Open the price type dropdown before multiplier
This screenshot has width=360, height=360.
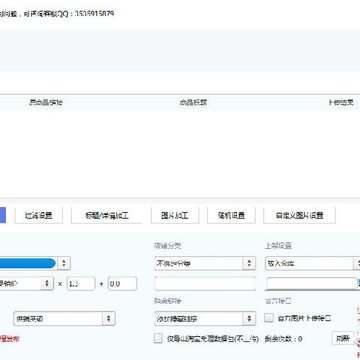(x=26, y=284)
